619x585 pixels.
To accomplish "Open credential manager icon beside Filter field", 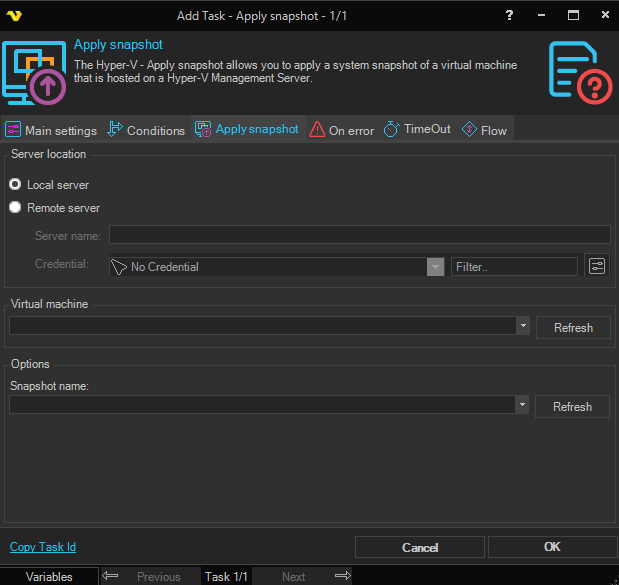I will click(597, 266).
